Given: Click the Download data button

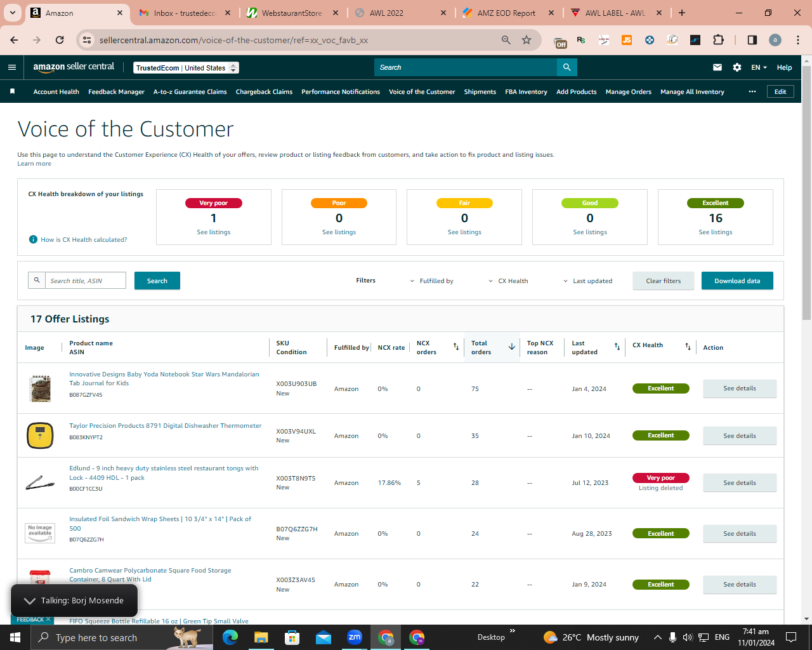Looking at the screenshot, I should (x=737, y=281).
